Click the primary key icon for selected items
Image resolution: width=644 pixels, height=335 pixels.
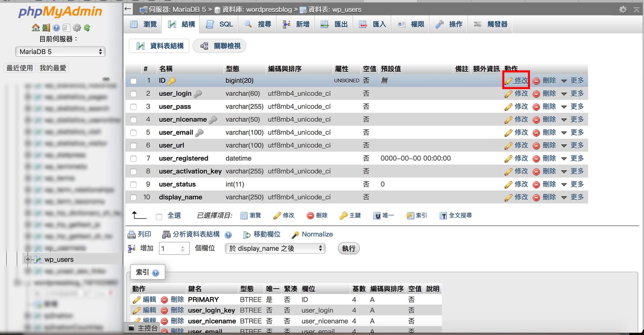coord(343,216)
